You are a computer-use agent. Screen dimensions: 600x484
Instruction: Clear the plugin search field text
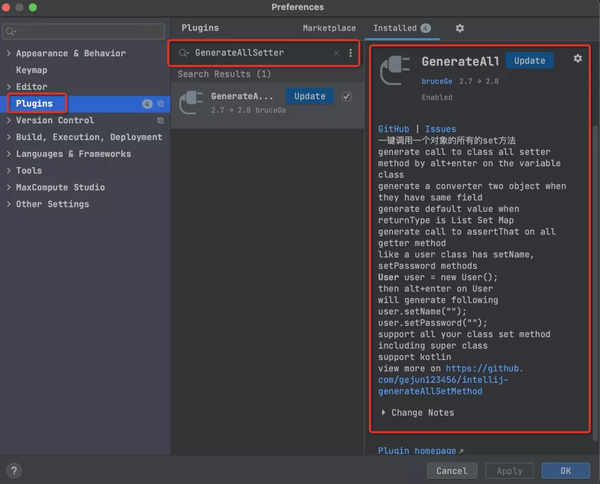coord(336,53)
